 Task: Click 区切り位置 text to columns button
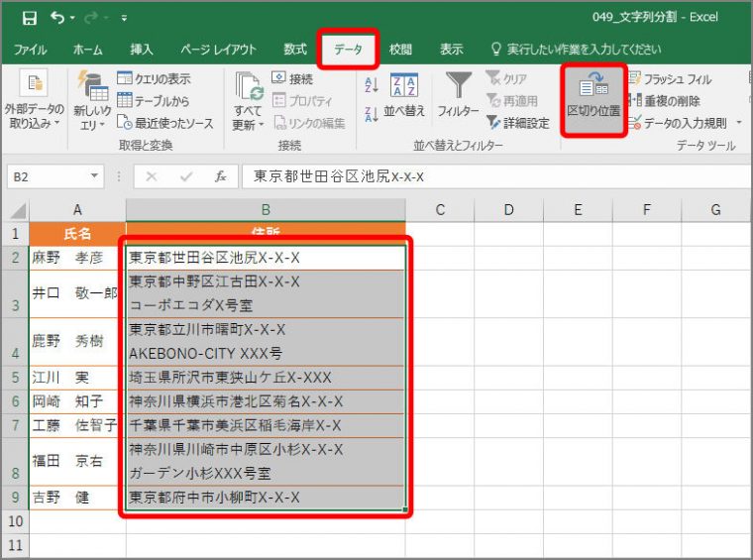click(593, 100)
